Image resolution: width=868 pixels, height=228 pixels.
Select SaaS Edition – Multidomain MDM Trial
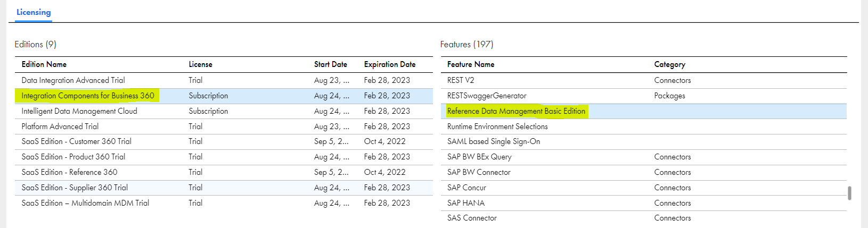(224, 203)
